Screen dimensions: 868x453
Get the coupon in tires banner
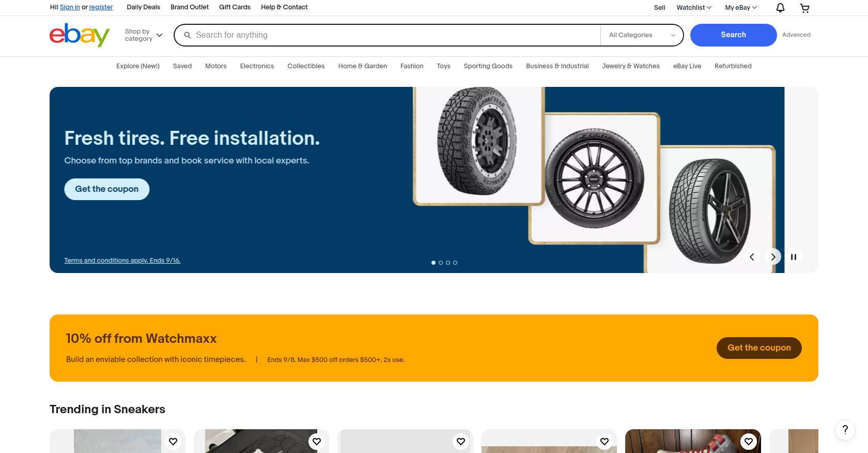(107, 189)
